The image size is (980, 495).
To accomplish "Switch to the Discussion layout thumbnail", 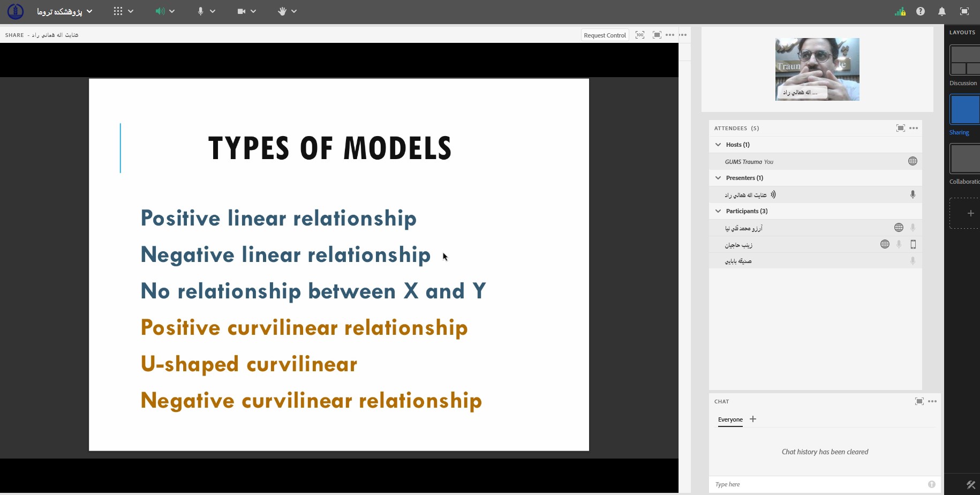I will [x=965, y=60].
